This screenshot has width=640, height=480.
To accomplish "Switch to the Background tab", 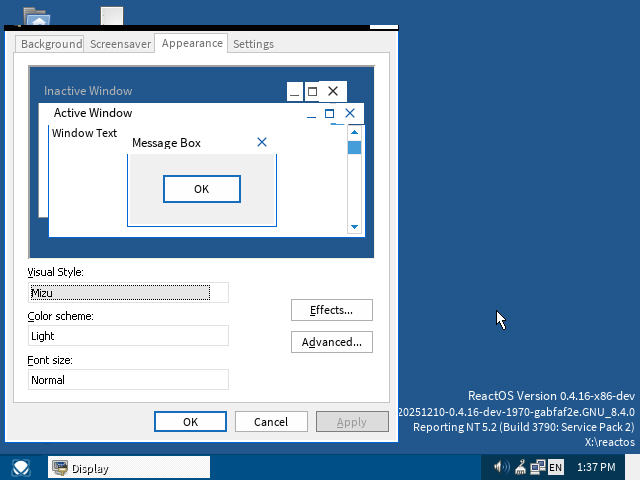I will click(51, 44).
